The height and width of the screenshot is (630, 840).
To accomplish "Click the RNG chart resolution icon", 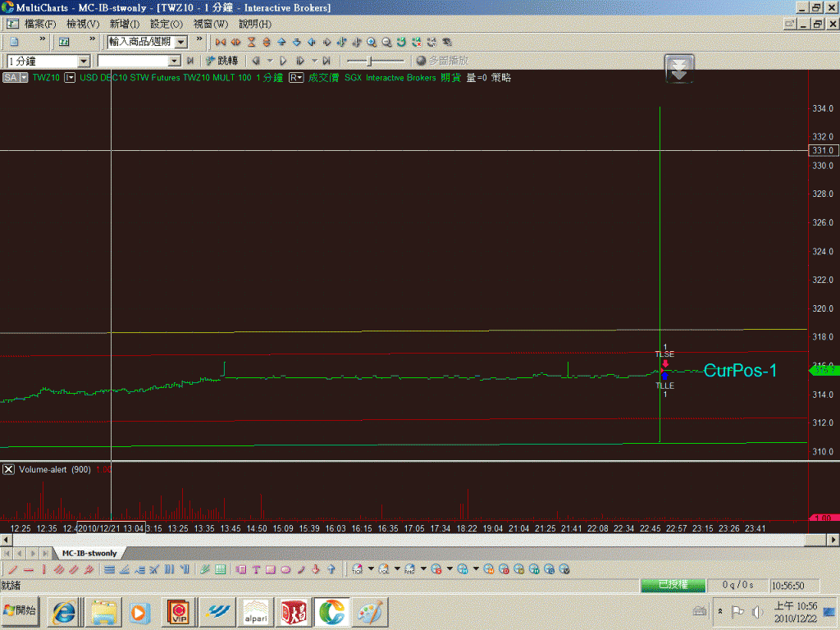I will coord(410,569).
